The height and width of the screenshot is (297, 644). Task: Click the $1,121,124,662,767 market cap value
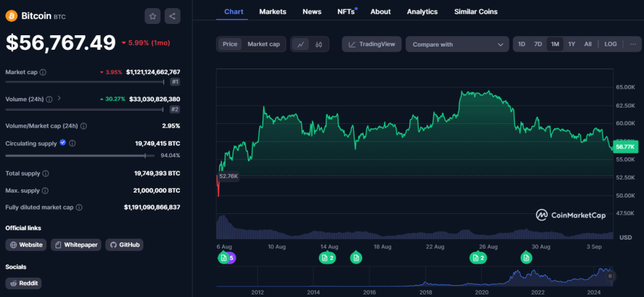point(153,72)
